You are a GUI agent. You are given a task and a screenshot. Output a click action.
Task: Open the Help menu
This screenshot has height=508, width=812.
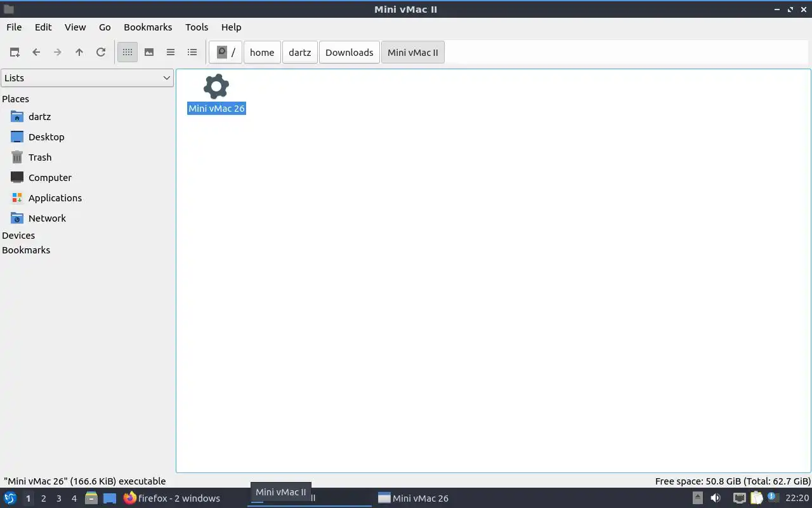point(231,27)
